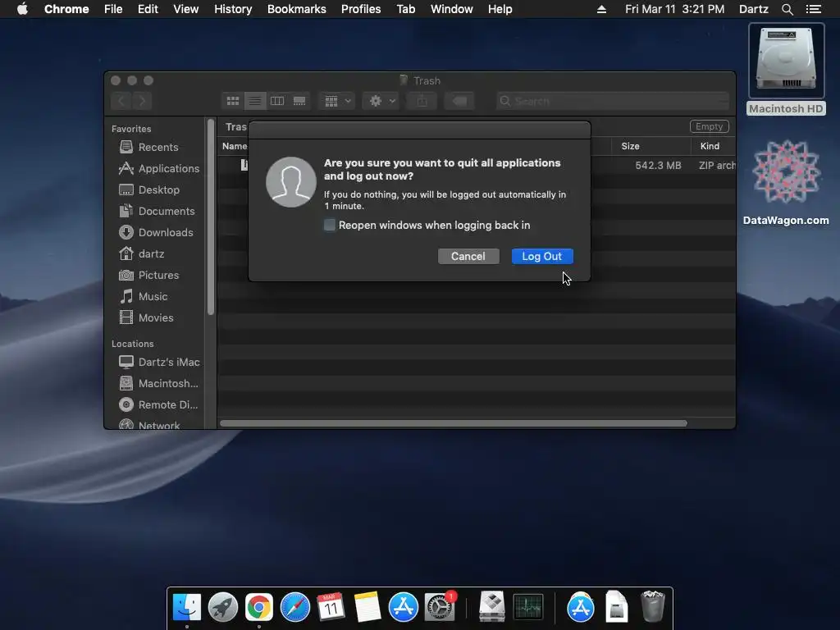Select Documents in Finder sidebar
The image size is (840, 630).
[x=157, y=211]
